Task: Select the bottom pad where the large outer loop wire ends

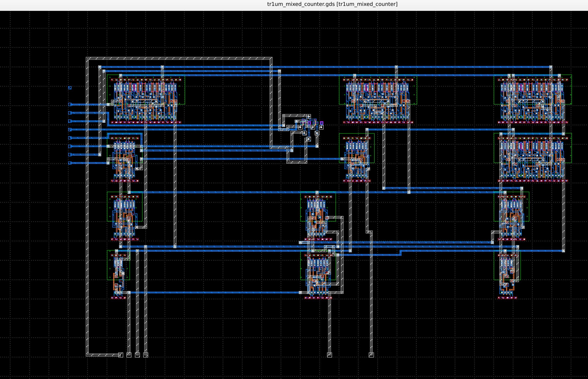Action: [121, 355]
